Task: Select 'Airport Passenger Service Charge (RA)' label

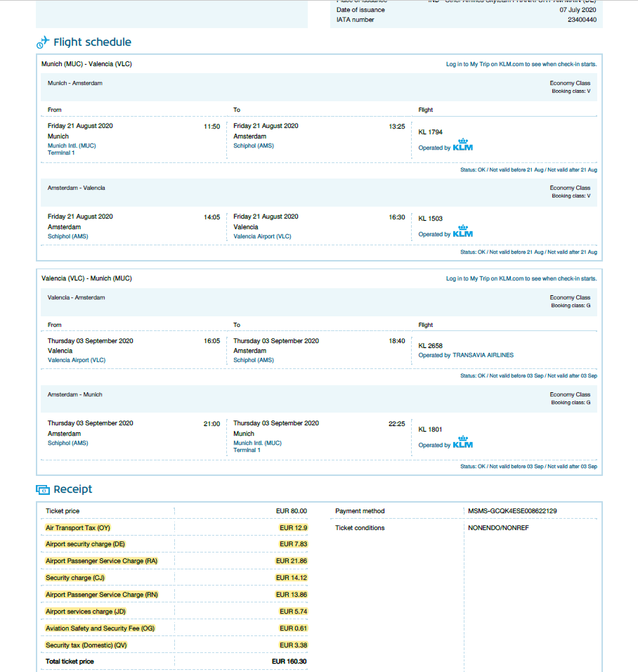Action: [102, 560]
